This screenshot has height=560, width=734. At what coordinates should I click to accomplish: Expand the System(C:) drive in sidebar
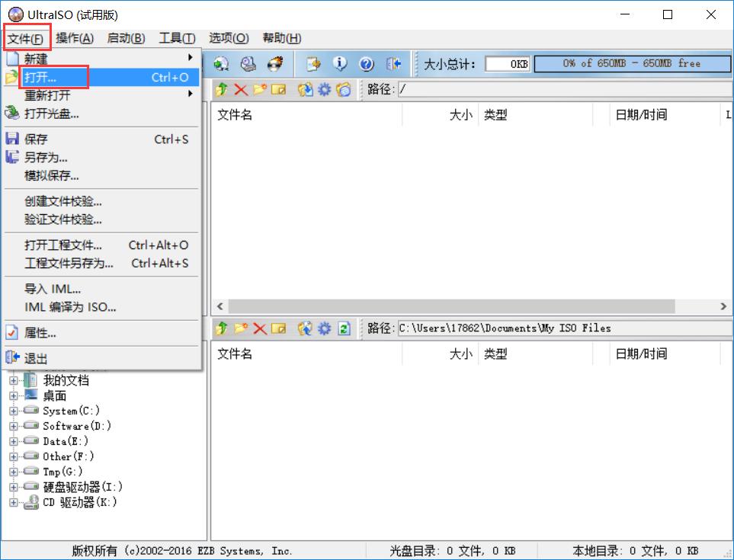[x=15, y=410]
